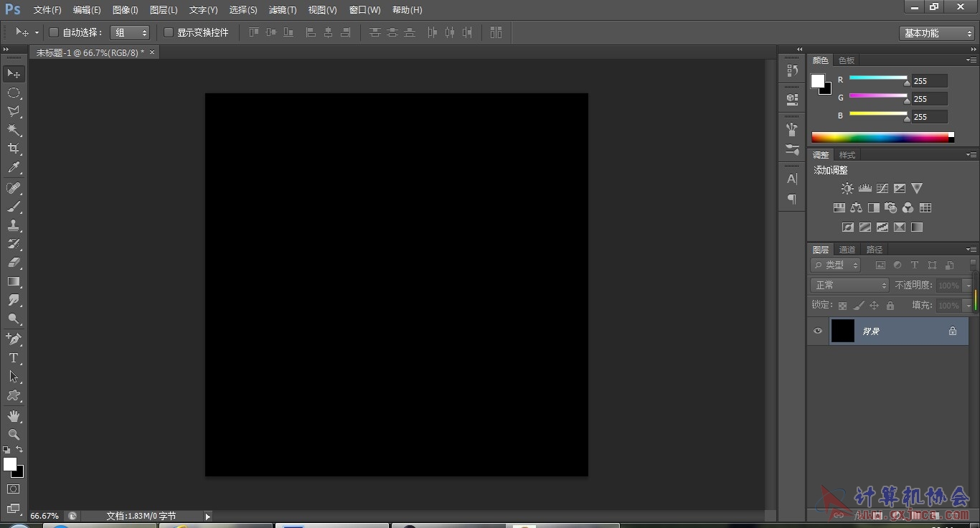Select the Elliptical Marquee tool

tap(14, 93)
